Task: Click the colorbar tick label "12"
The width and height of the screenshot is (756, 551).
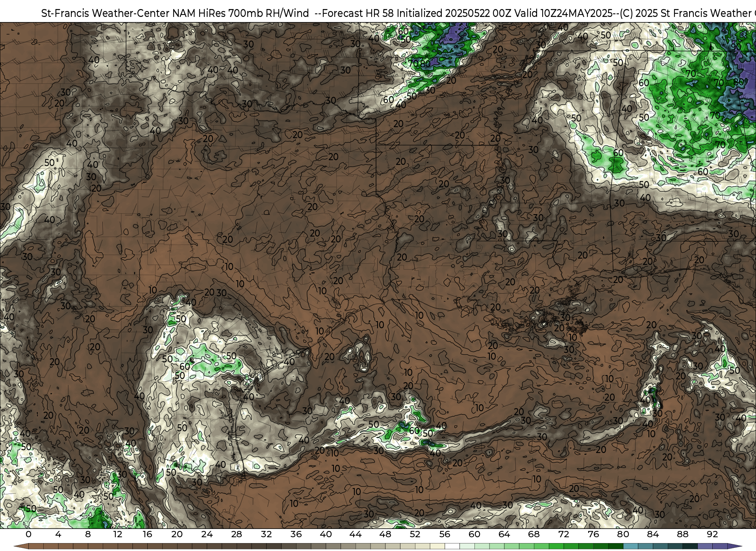Action: [x=118, y=534]
